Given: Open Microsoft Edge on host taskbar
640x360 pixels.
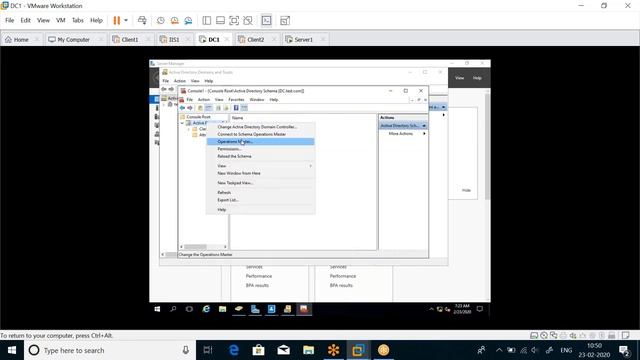Looking at the screenshot, I should pyautogui.click(x=233, y=350).
